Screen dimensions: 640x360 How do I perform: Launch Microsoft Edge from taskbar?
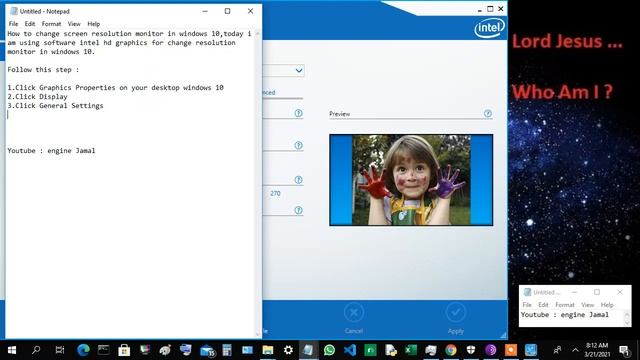click(x=83, y=350)
